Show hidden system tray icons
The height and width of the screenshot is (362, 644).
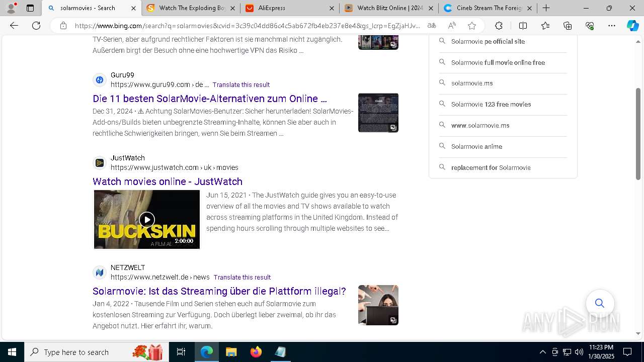click(x=542, y=352)
